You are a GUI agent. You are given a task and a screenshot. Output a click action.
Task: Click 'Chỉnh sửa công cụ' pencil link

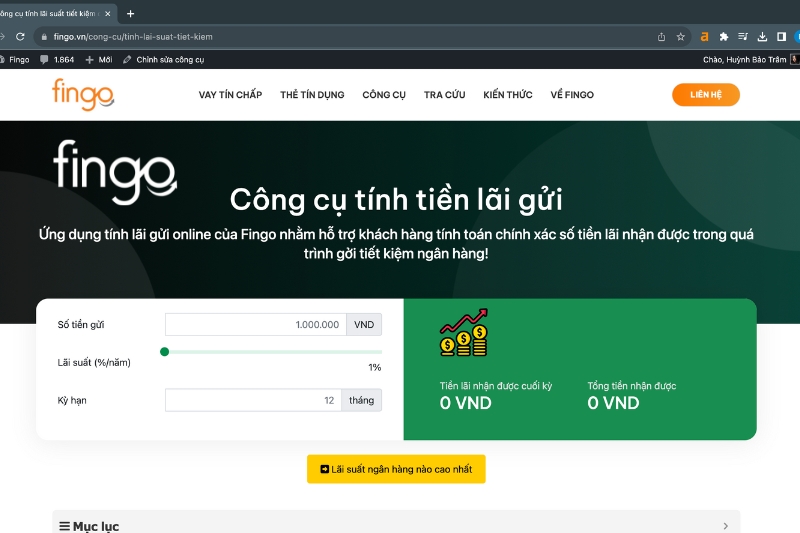164,60
